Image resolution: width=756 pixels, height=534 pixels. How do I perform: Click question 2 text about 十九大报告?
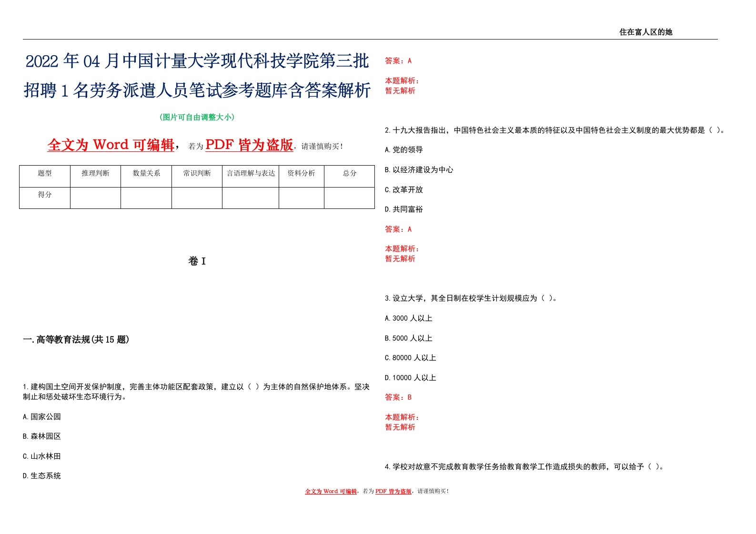(555, 130)
